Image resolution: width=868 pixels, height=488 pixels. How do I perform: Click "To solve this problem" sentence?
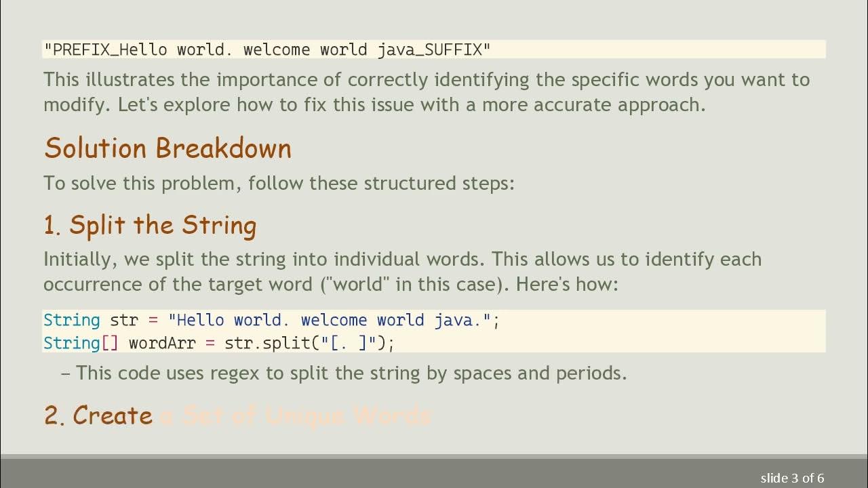(x=279, y=183)
